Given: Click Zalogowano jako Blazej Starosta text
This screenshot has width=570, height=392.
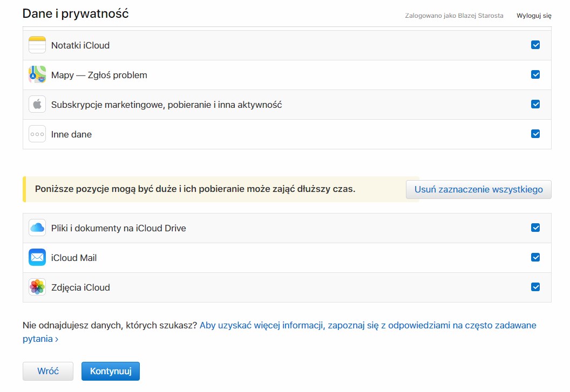Looking at the screenshot, I should [x=454, y=16].
